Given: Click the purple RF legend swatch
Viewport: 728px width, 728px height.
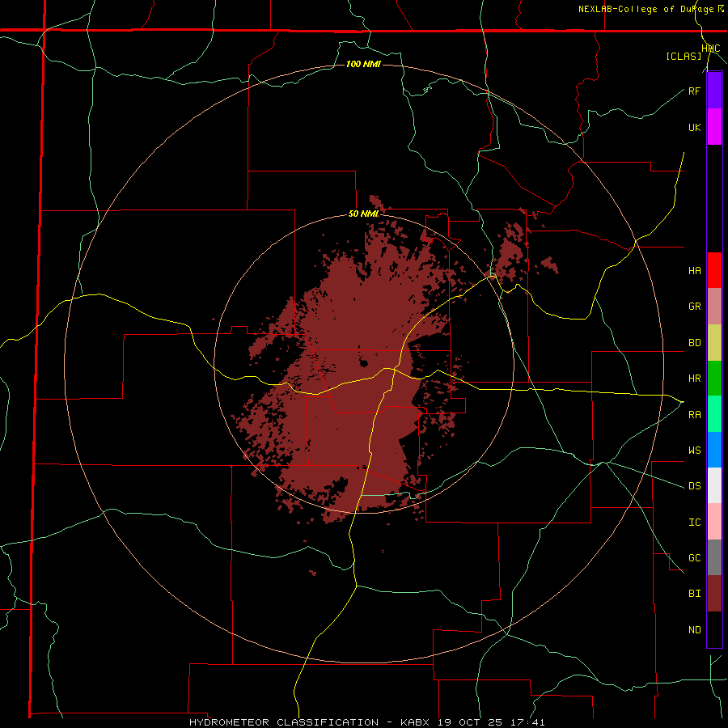Looking at the screenshot, I should coord(714,91).
